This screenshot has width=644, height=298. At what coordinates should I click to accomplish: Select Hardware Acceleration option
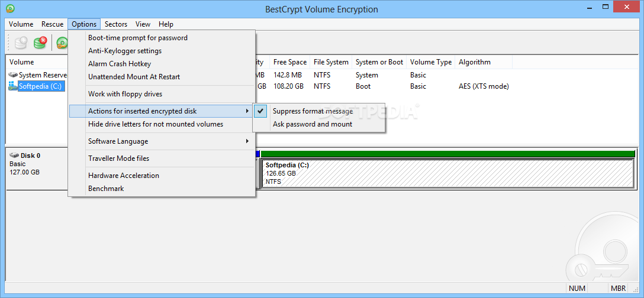(x=162, y=176)
